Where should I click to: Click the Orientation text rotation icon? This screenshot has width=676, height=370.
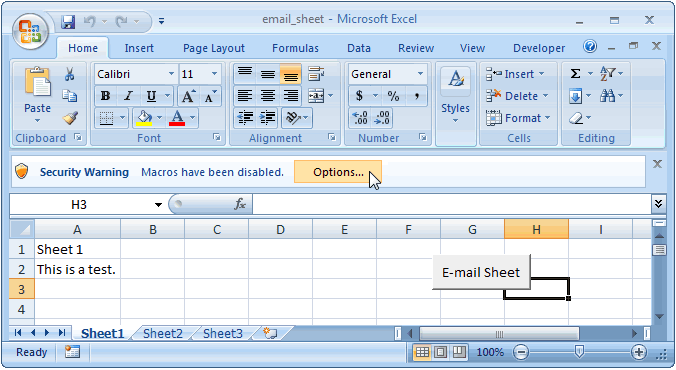pos(293,118)
